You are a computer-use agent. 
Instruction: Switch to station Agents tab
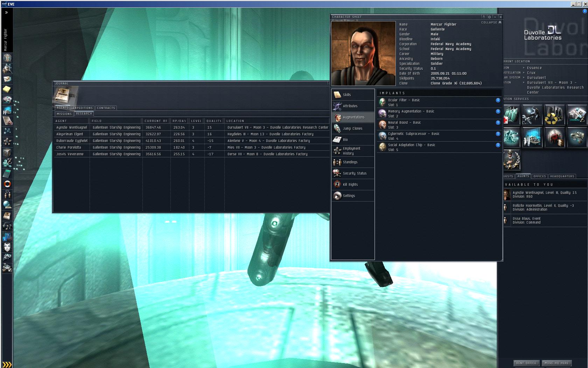[x=523, y=176]
